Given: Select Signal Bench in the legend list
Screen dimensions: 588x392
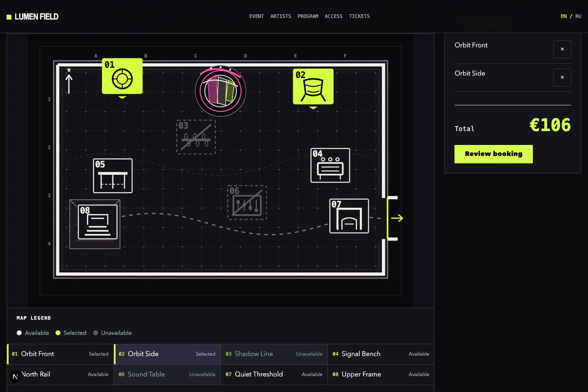Looking at the screenshot, I should click(x=381, y=354).
